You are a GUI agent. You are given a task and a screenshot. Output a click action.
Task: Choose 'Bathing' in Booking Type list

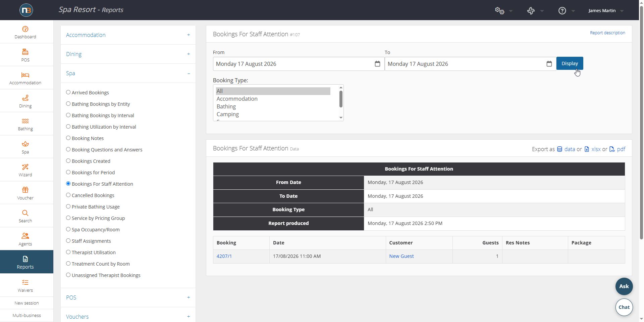pos(273,106)
